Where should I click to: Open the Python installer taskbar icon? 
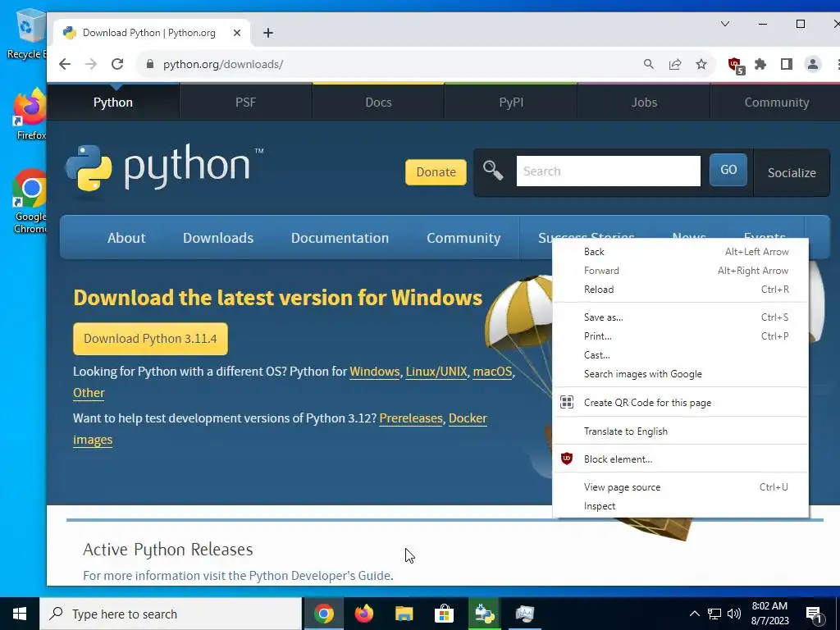484,614
